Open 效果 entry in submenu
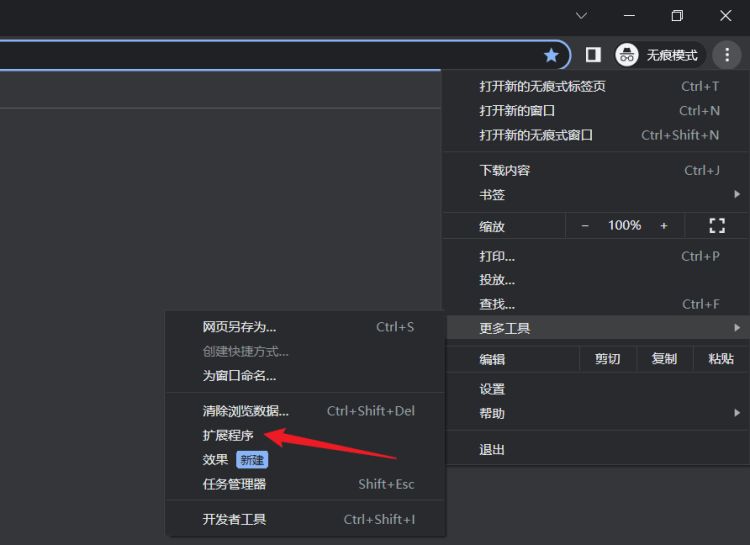750x545 pixels. (x=305, y=460)
